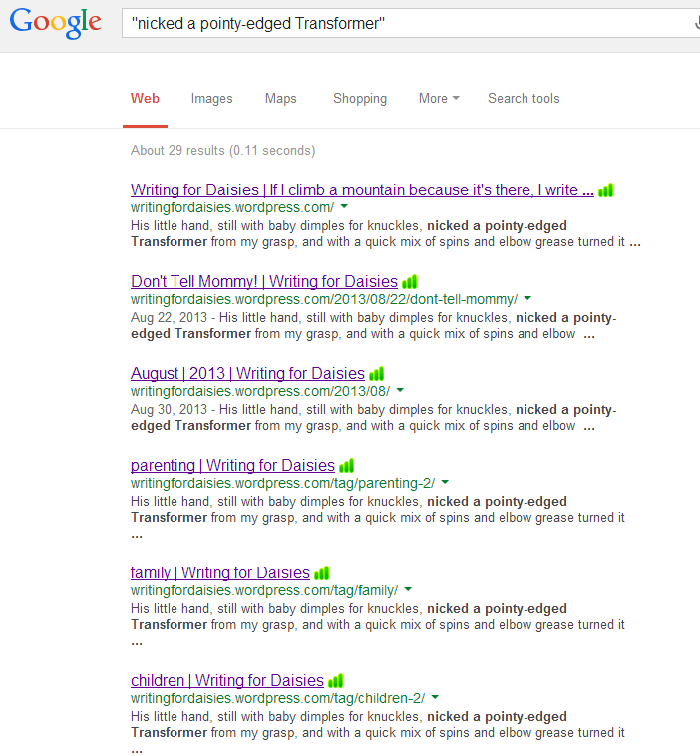Open dropdown arrow beside the 2013/08/ URL
The width and height of the screenshot is (700, 756).
pyautogui.click(x=400, y=390)
